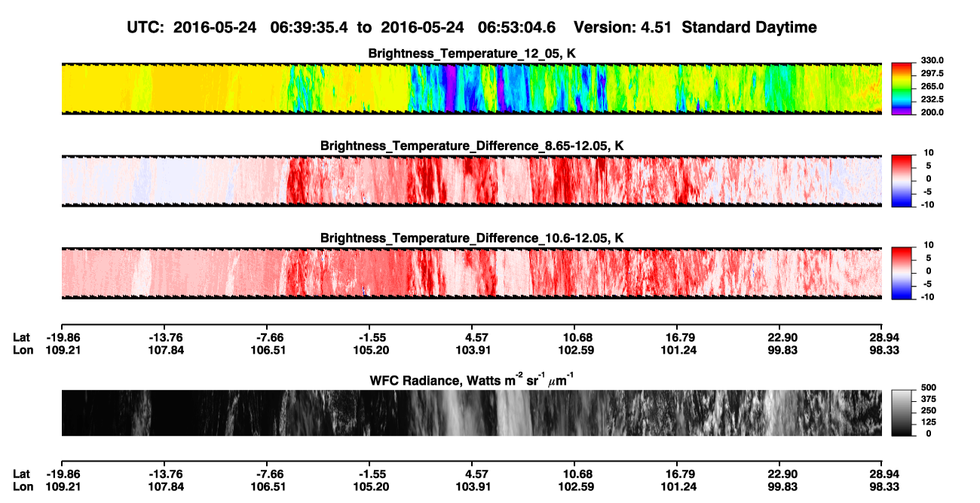The width and height of the screenshot is (980, 503).
Task: Click latitude 4.57 beneath the WFC Radiance image
Action: point(471,474)
